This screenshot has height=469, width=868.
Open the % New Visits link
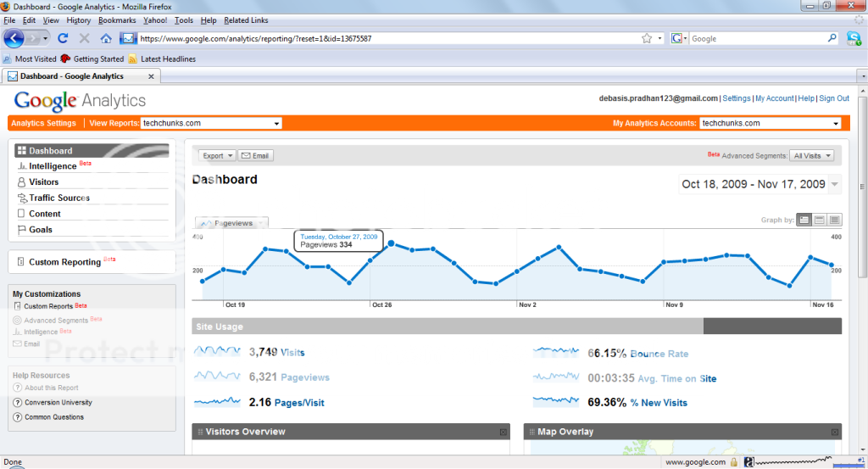(x=659, y=403)
